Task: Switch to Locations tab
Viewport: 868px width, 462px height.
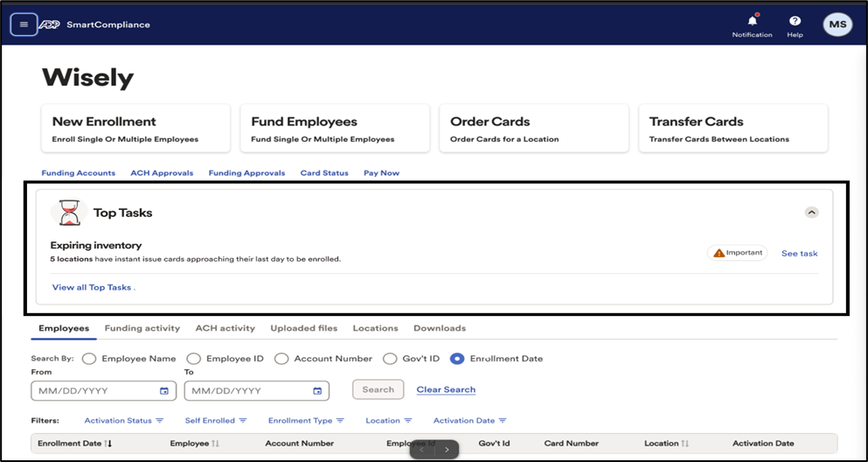Action: (x=375, y=328)
